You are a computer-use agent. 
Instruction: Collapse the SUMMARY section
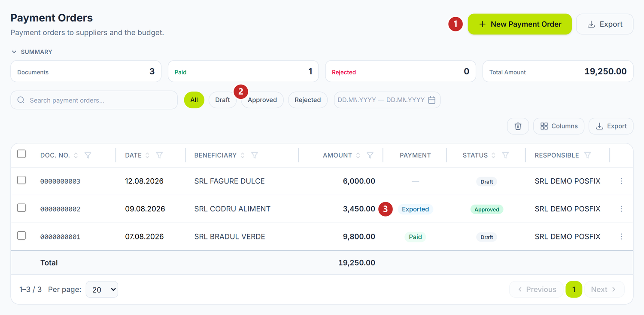pos(32,52)
